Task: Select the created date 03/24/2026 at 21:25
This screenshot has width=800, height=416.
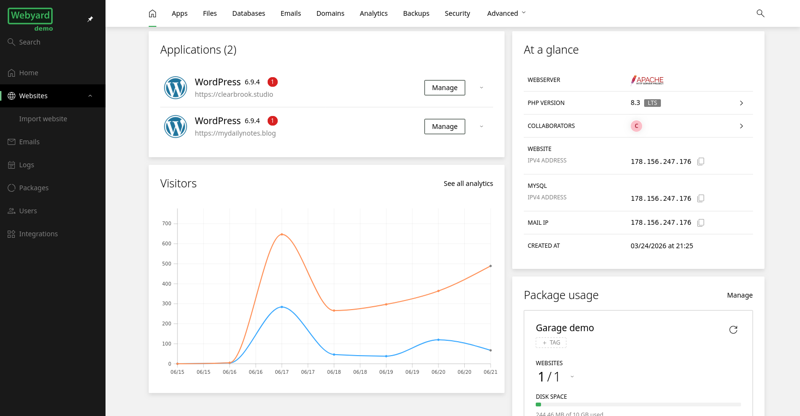Action: click(x=662, y=246)
